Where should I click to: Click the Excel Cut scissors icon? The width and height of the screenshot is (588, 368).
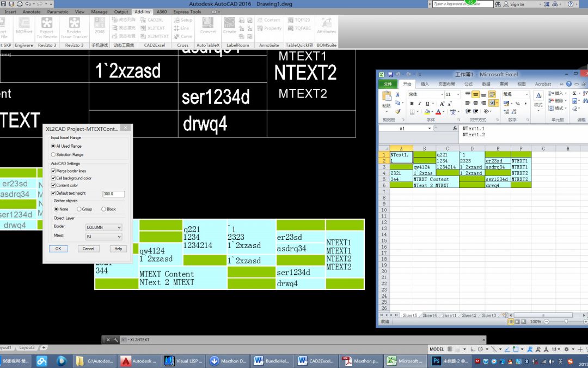point(397,94)
